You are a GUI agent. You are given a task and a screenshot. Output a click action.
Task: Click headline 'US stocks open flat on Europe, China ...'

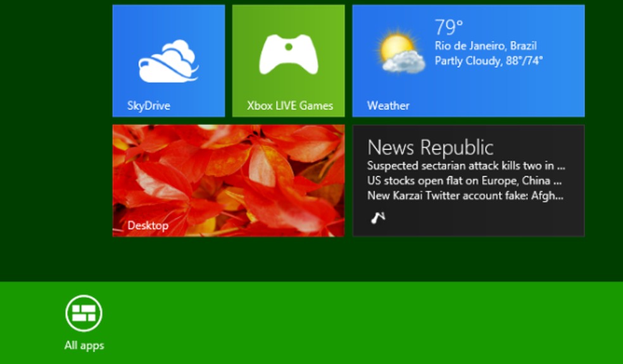pos(465,181)
